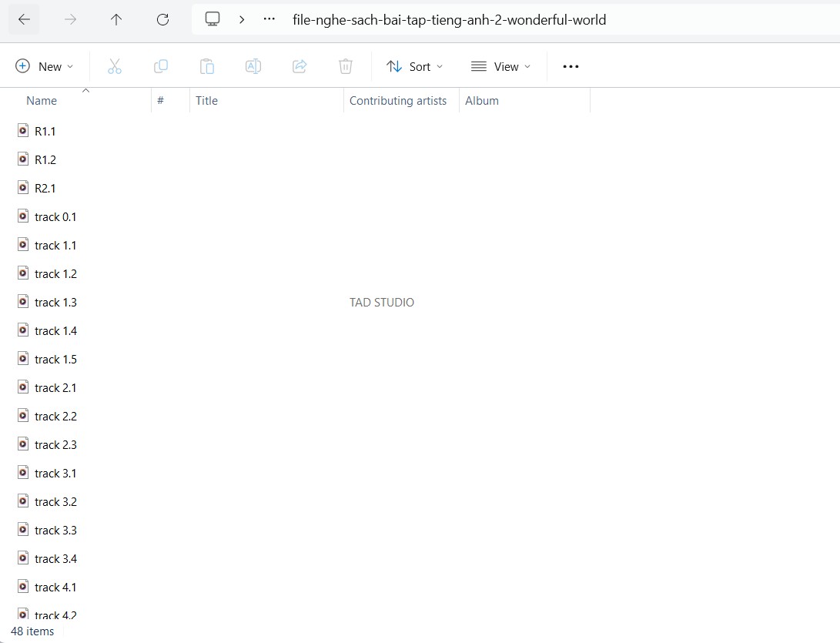840x643 pixels.
Task: Sort files by Name column header
Action: [x=42, y=101]
